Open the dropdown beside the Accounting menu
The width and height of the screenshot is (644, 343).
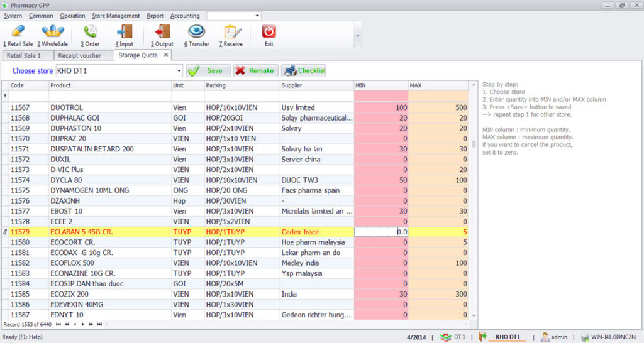[257, 16]
